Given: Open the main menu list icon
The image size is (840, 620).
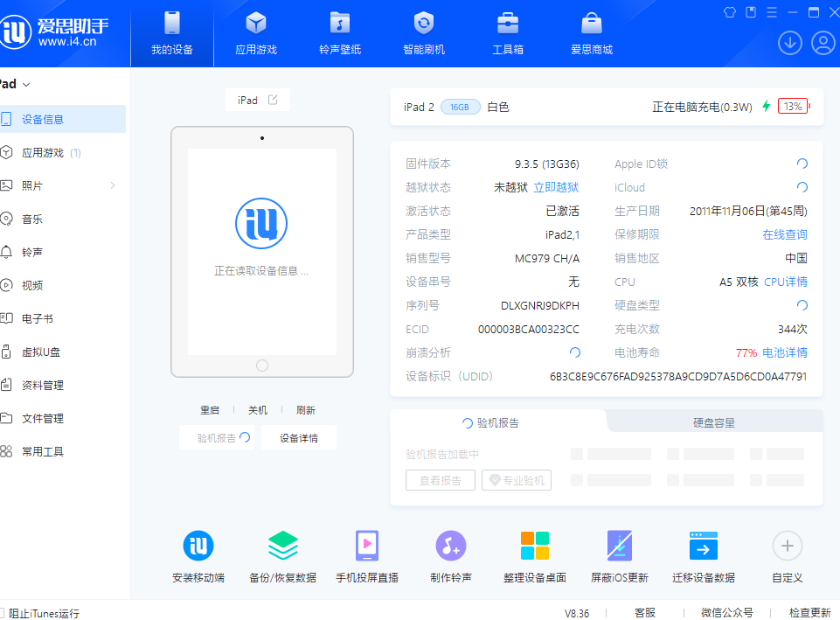Looking at the screenshot, I should (772, 12).
